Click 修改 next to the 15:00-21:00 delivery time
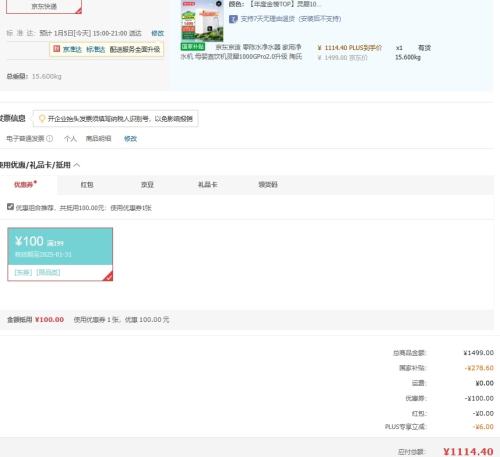The height and width of the screenshot is (457, 500). [x=157, y=33]
